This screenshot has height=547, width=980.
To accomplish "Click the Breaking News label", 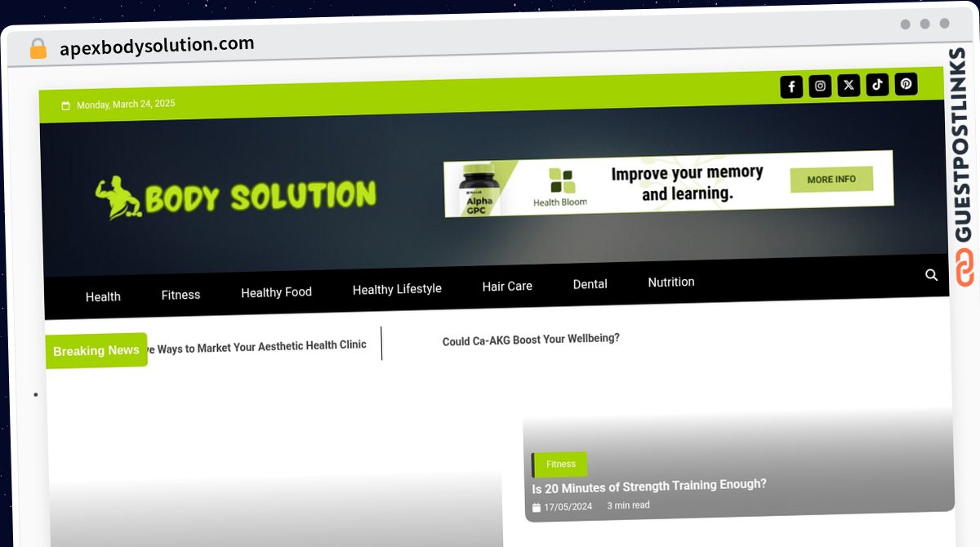I will click(x=96, y=350).
